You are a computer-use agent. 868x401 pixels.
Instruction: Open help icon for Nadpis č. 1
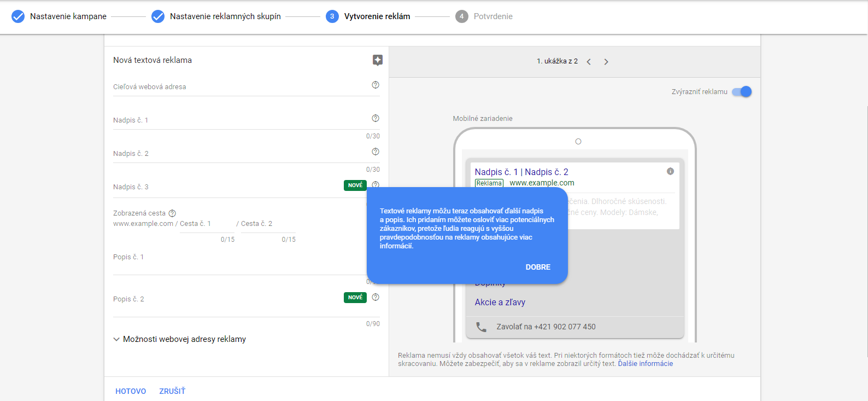click(x=376, y=118)
